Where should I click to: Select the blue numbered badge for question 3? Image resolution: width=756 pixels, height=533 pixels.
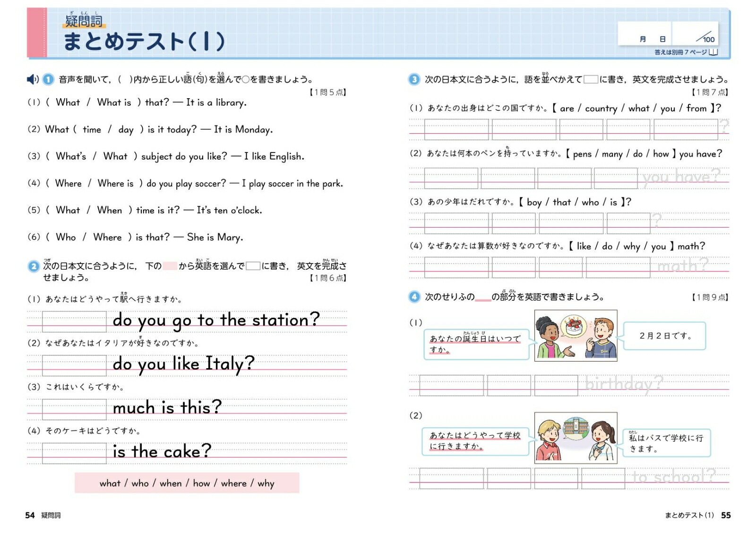(413, 79)
